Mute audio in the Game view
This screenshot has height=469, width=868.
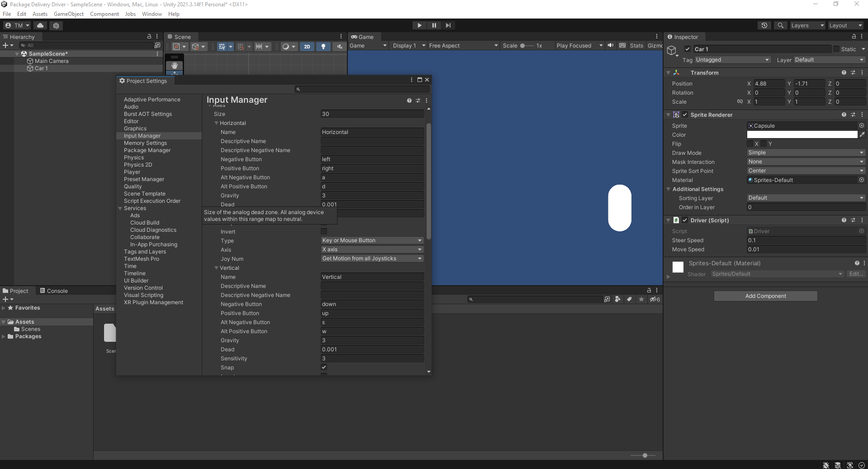click(611, 45)
